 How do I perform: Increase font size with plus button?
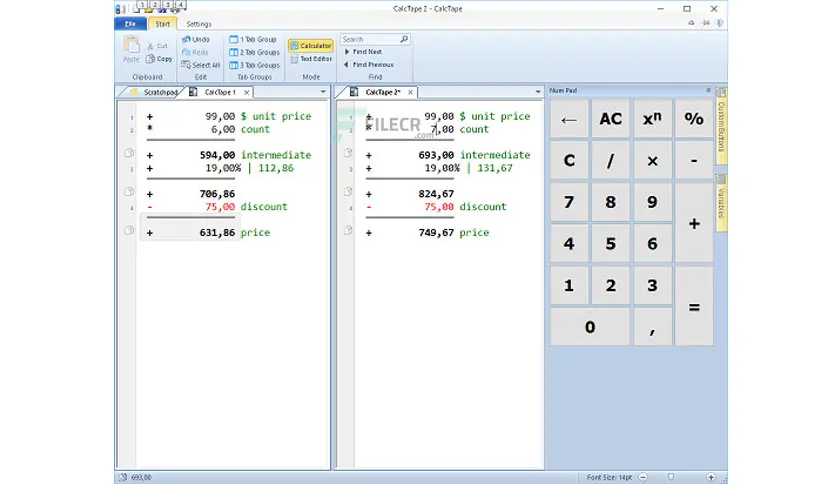(x=711, y=477)
